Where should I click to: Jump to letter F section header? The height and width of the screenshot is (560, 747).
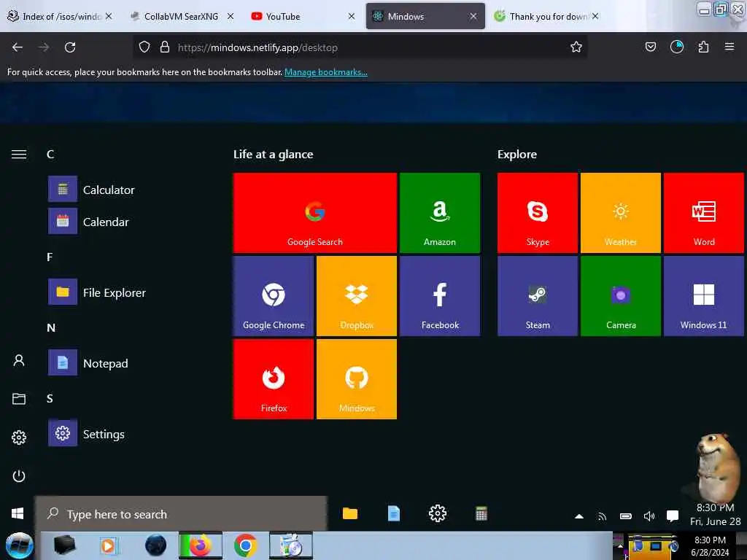(x=50, y=257)
